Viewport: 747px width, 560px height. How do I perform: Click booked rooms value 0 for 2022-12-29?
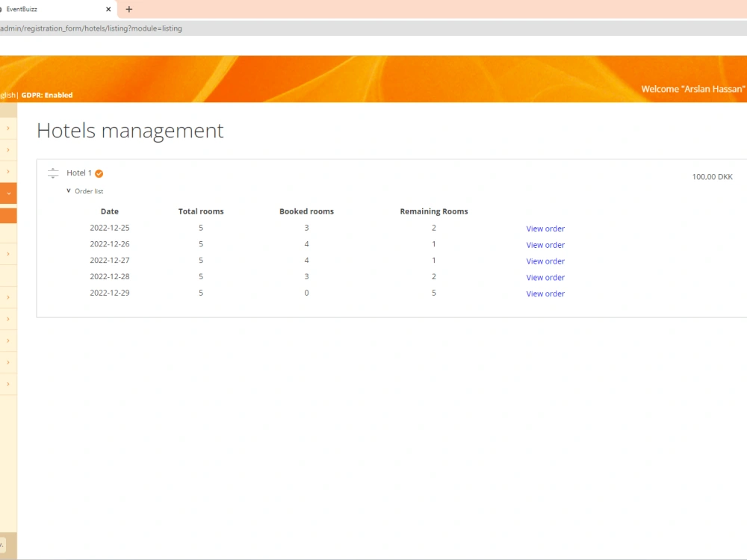[x=306, y=293]
